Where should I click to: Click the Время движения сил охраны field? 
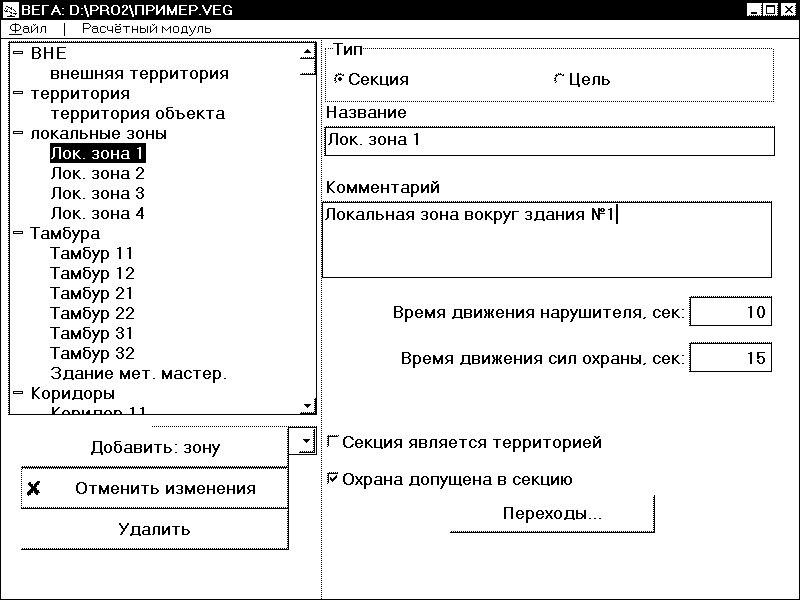pyautogui.click(x=730, y=357)
